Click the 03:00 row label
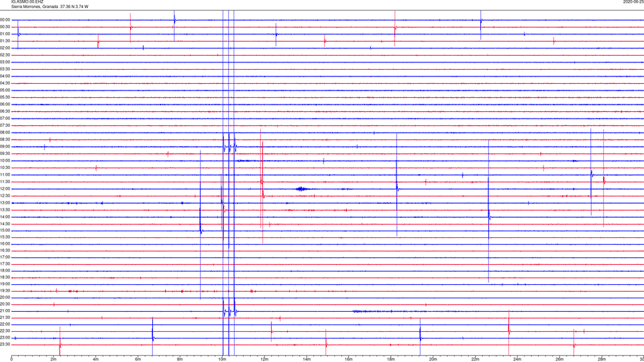The image size is (644, 362). 5,62
